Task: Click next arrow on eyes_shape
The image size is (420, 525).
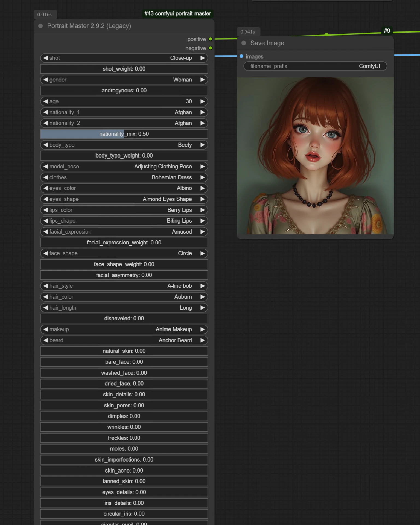Action: pyautogui.click(x=203, y=199)
